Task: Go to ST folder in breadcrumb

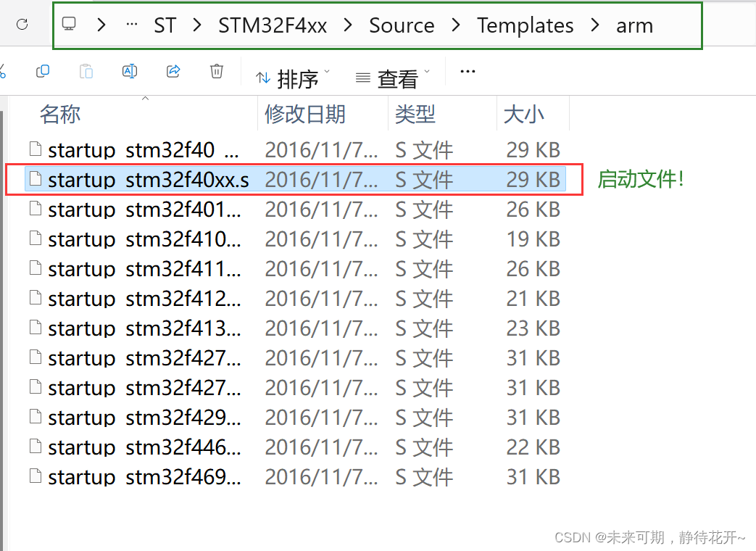Action: point(165,25)
